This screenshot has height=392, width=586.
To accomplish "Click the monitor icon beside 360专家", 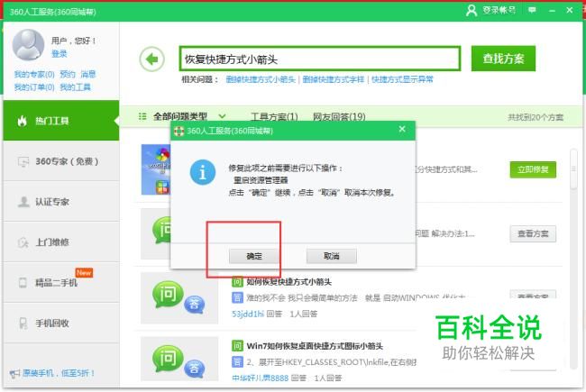I will [23, 162].
